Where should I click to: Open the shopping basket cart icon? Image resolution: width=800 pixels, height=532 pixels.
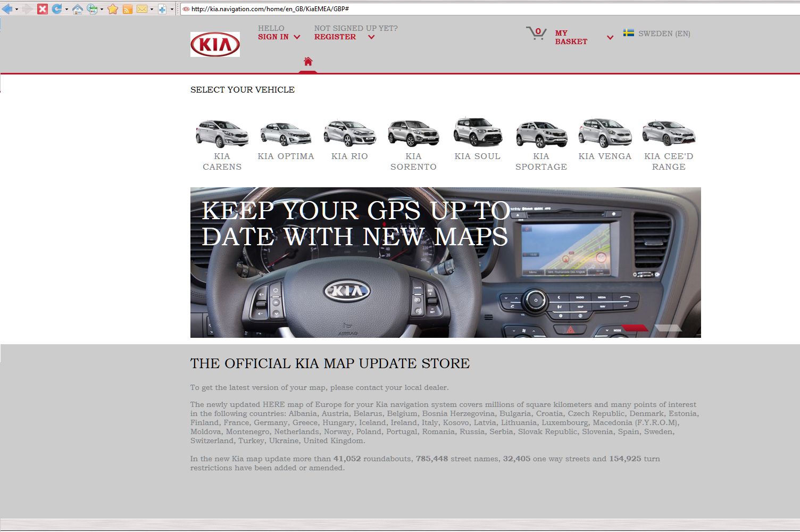[536, 34]
